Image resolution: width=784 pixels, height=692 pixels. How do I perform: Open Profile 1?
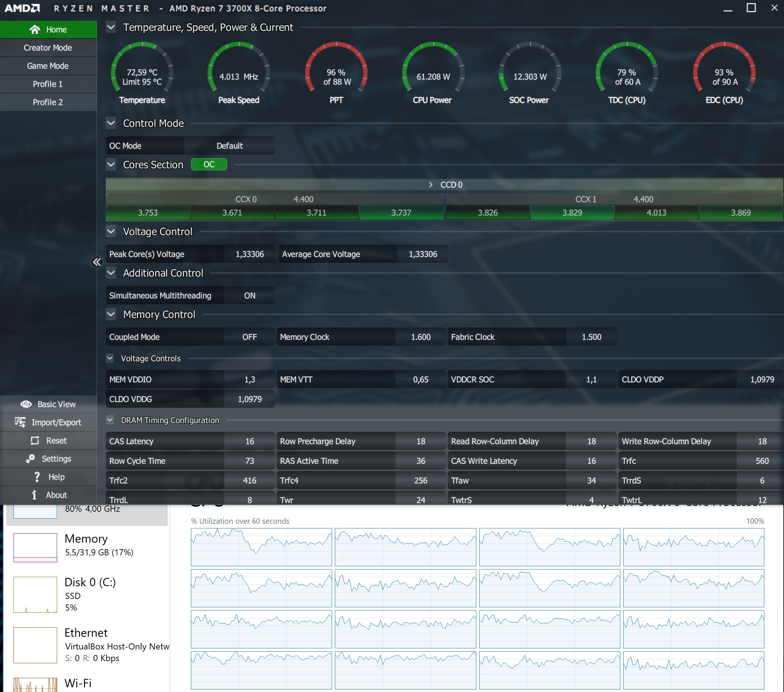[x=48, y=84]
